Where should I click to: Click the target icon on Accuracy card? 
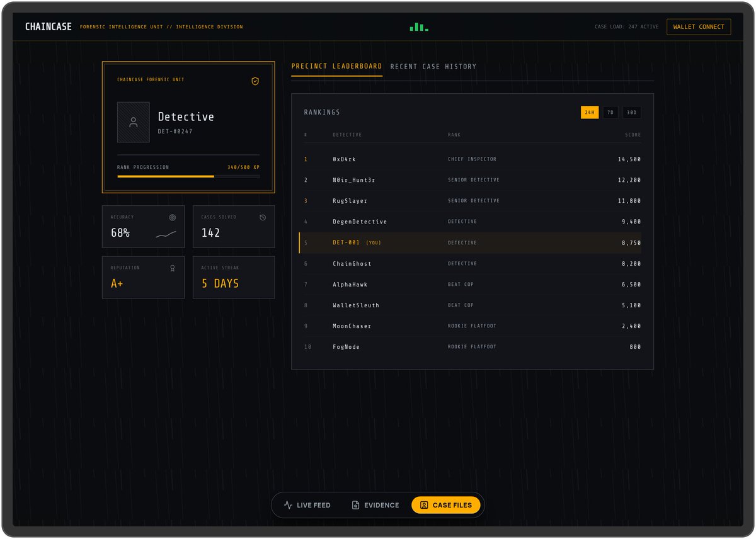point(173,217)
